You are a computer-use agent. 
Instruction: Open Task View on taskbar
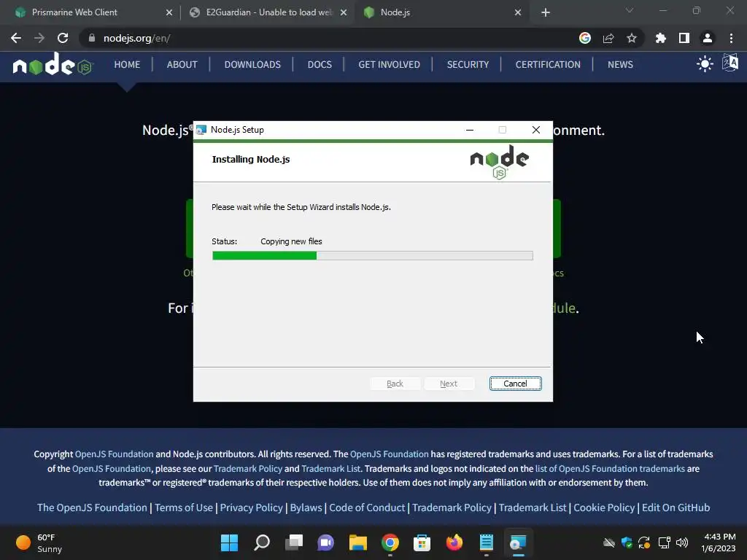click(293, 542)
